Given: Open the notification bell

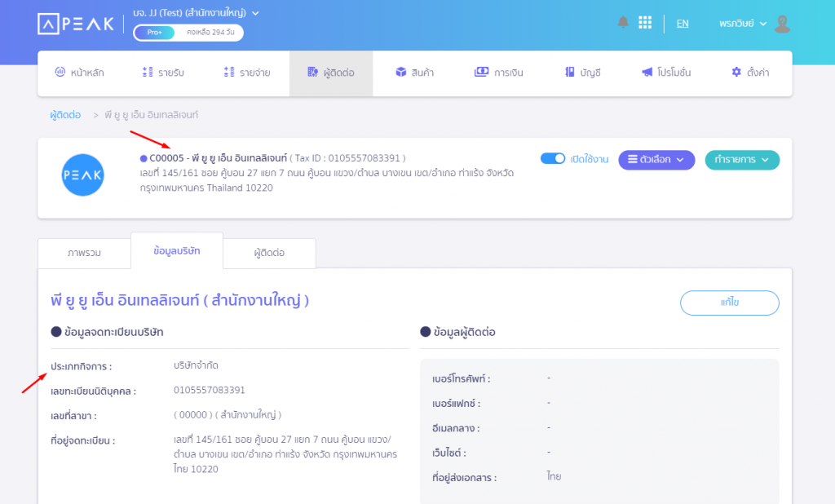Looking at the screenshot, I should pyautogui.click(x=623, y=23).
